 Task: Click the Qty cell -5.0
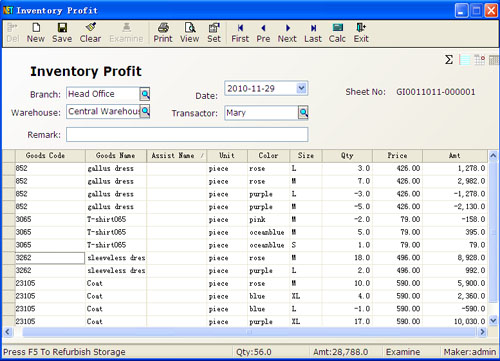pyautogui.click(x=347, y=207)
